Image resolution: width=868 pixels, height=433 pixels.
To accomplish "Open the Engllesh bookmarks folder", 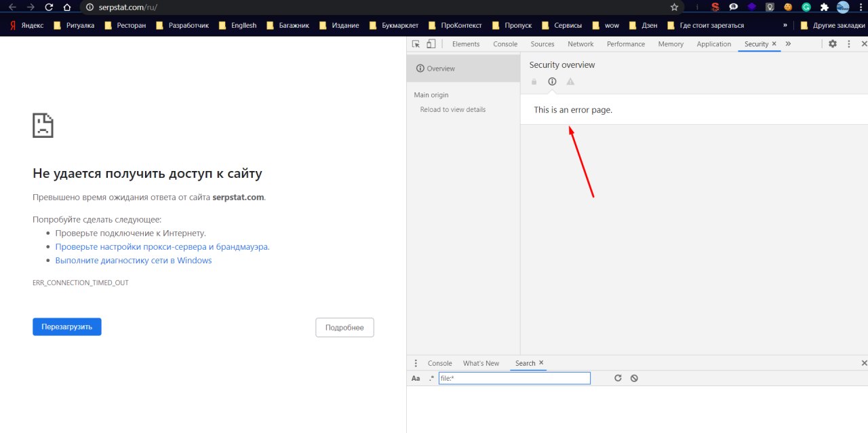I will point(237,25).
